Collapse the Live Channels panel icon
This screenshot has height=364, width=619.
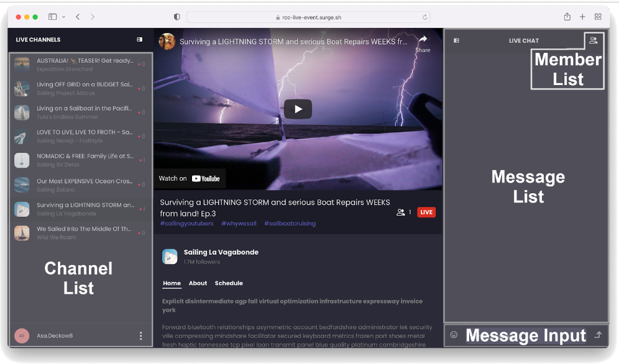(x=140, y=39)
